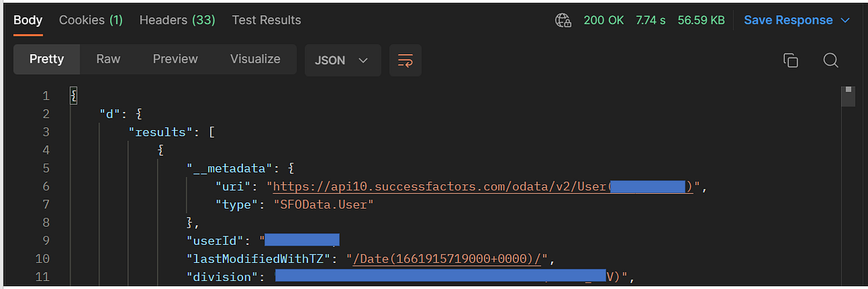Expand the Save Response dropdown arrow
868x289 pixels.
(x=845, y=20)
